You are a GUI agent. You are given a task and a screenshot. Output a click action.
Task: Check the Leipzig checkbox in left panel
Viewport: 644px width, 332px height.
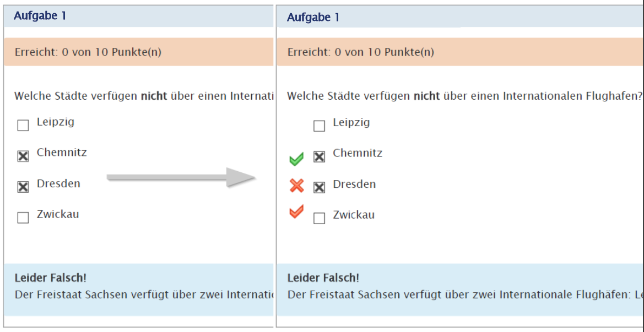(x=23, y=126)
